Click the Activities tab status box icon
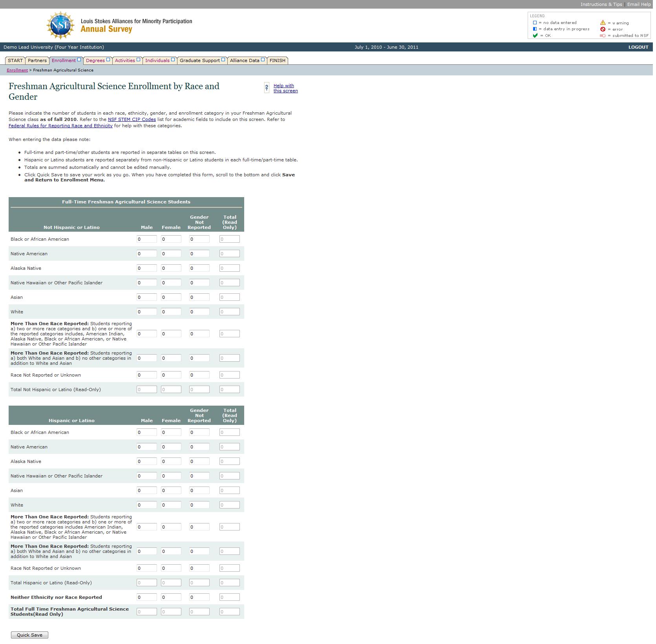The image size is (656, 644). pos(138,60)
